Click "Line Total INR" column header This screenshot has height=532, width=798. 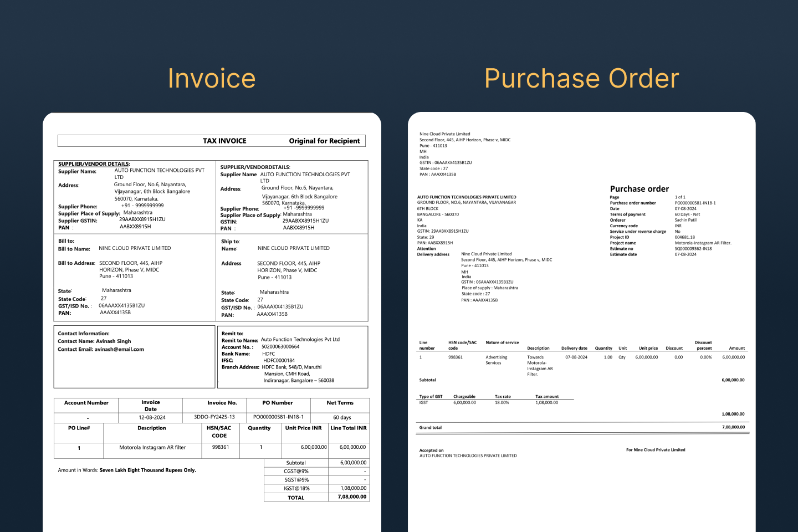tap(349, 428)
